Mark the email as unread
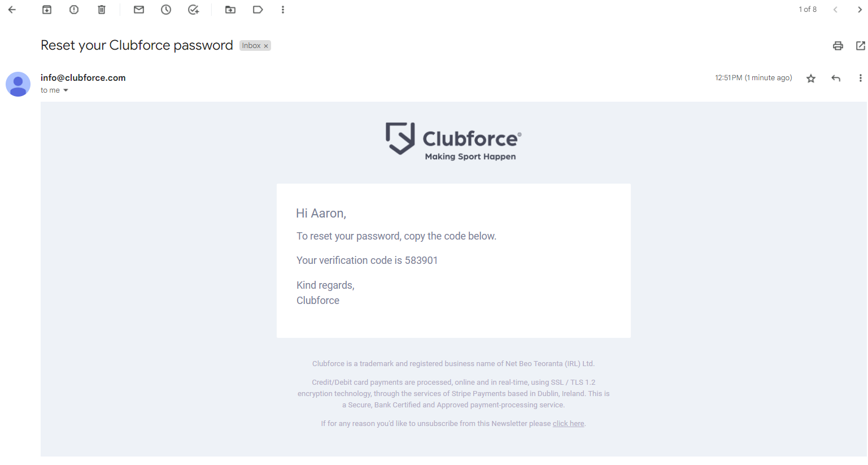This screenshot has height=465, width=868. point(139,10)
